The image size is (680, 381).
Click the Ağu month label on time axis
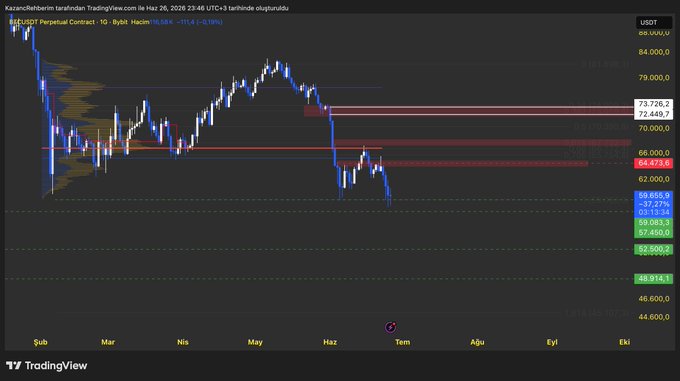point(477,342)
